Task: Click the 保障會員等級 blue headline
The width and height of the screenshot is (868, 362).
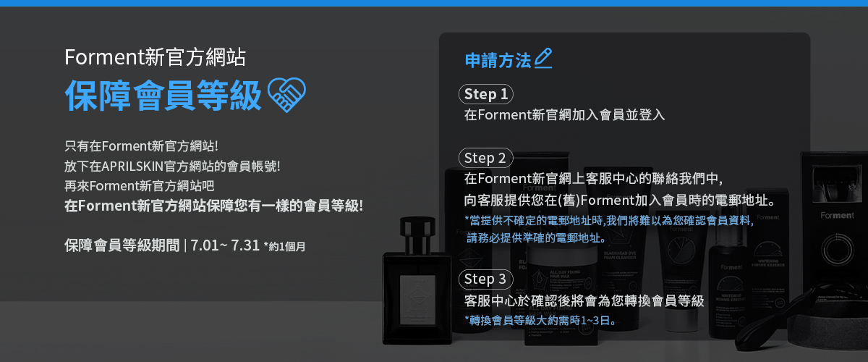Action: pos(163,96)
